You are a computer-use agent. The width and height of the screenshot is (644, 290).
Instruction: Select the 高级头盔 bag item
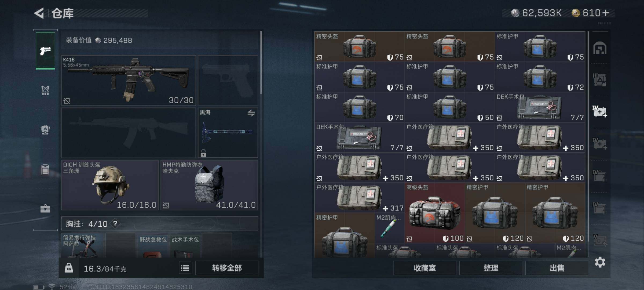(435, 213)
